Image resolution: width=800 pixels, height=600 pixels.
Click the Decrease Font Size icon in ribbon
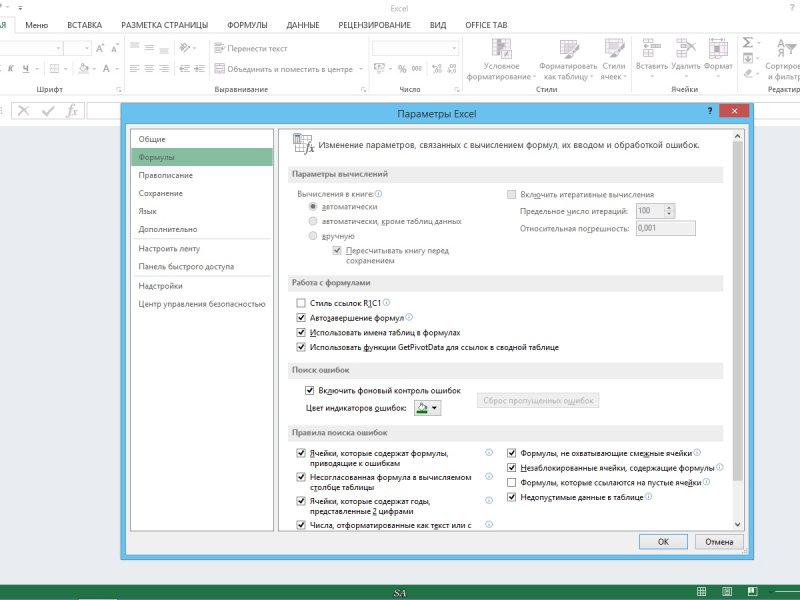pos(115,48)
